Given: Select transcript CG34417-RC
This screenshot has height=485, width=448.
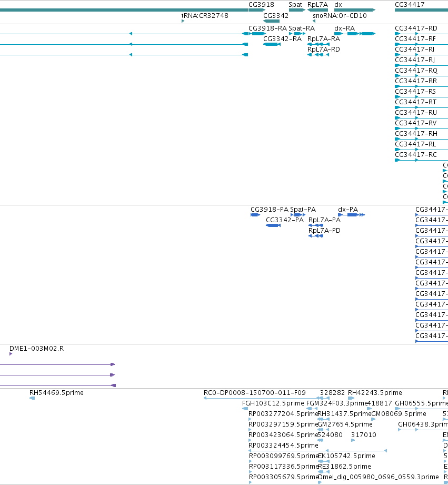Looking at the screenshot, I should point(421,160).
